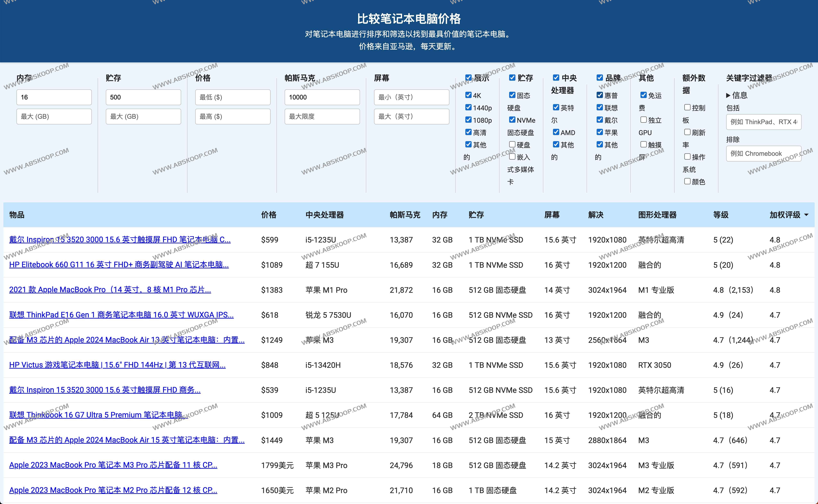Image resolution: width=818 pixels, height=504 pixels.
Task: Sort the table by 价格 column
Action: click(x=269, y=215)
